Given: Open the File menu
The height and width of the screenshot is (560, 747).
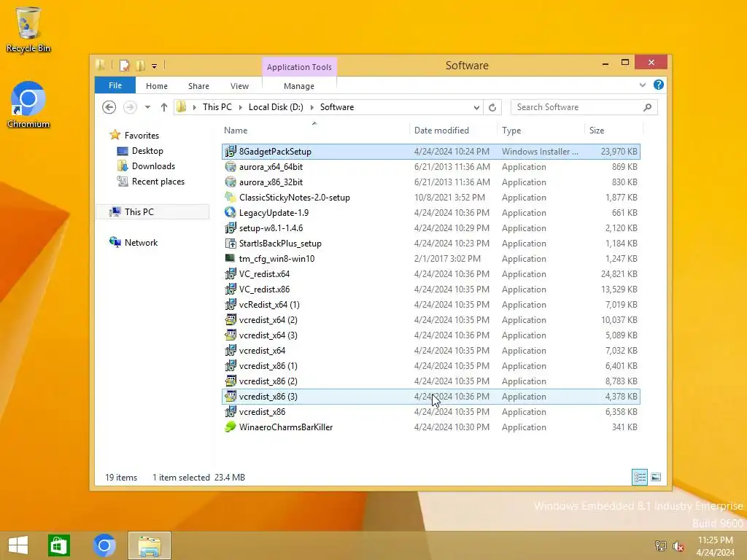Looking at the screenshot, I should pos(115,85).
